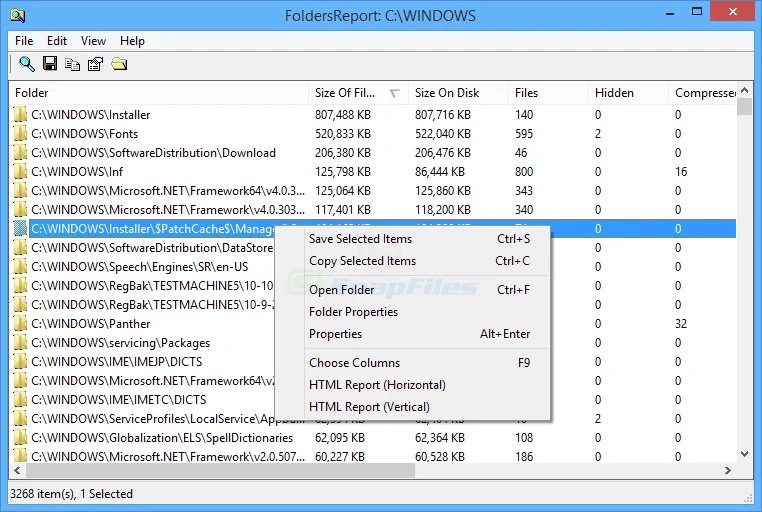Open the Help menu
Image resolution: width=762 pixels, height=512 pixels.
pyautogui.click(x=132, y=41)
